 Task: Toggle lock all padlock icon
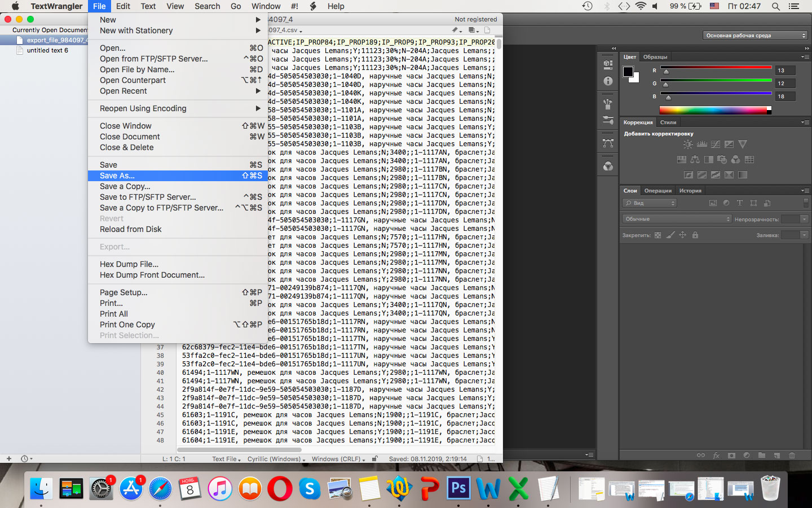[x=695, y=235]
